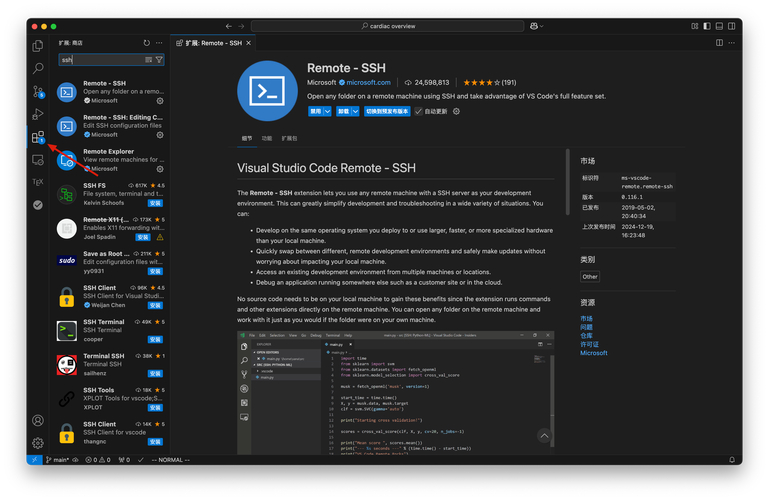Switch to the Features tab
Image resolution: width=769 pixels, height=500 pixels.
(267, 139)
